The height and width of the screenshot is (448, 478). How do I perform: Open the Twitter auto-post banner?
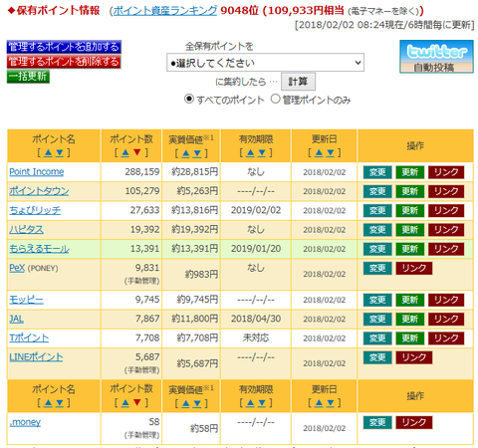tap(436, 57)
